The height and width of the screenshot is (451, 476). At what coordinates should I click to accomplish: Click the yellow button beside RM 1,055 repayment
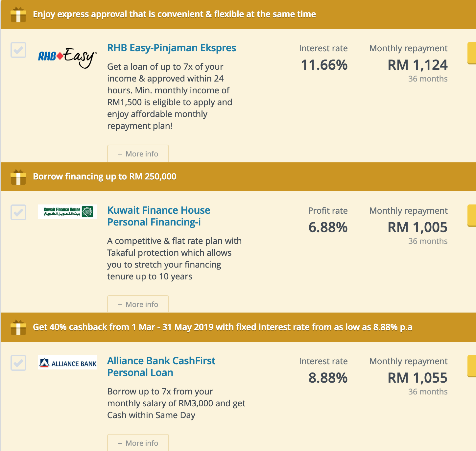tap(472, 366)
